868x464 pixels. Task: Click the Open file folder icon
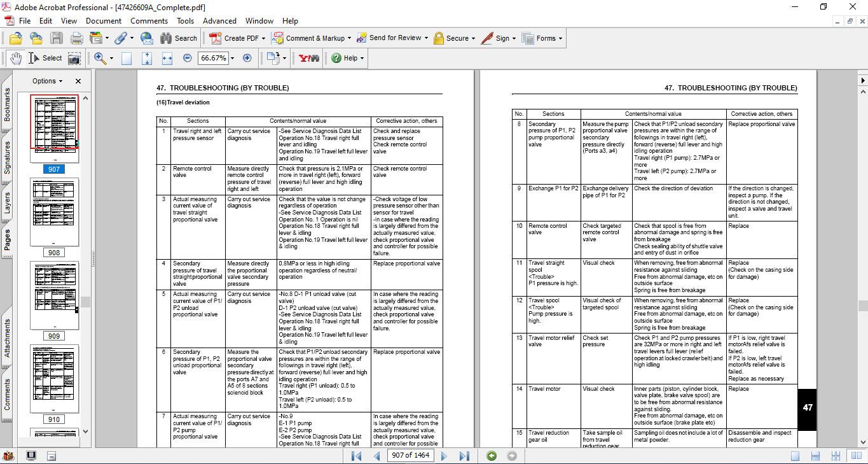pyautogui.click(x=15, y=38)
